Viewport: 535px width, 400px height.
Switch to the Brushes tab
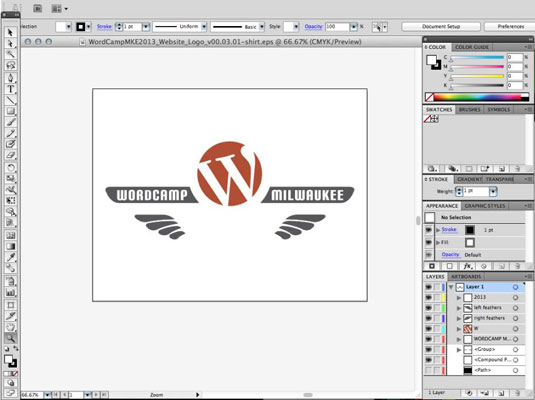(469, 110)
